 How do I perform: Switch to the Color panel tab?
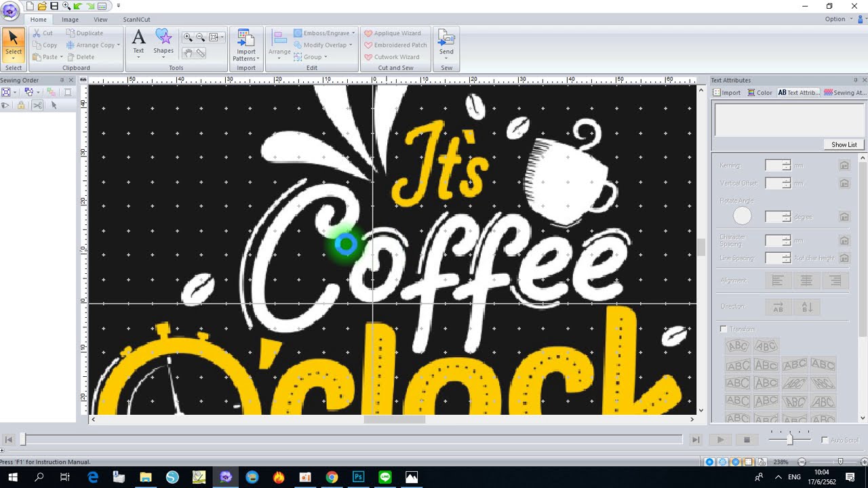pyautogui.click(x=759, y=93)
